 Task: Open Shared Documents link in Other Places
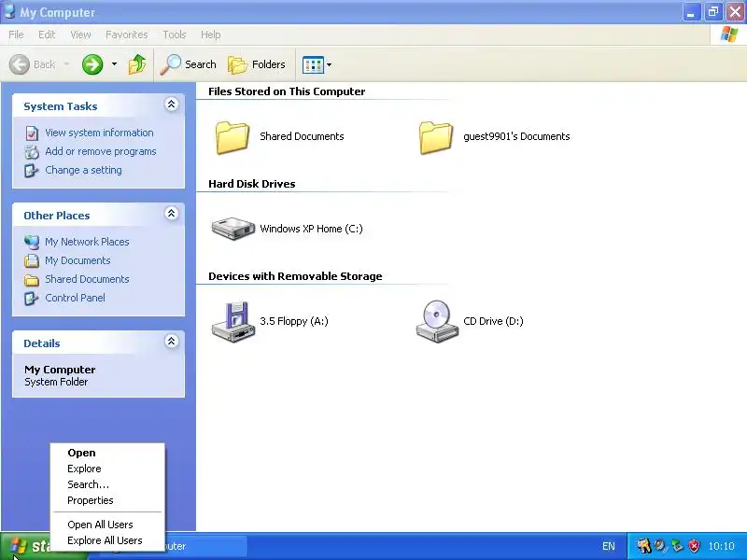[87, 279]
